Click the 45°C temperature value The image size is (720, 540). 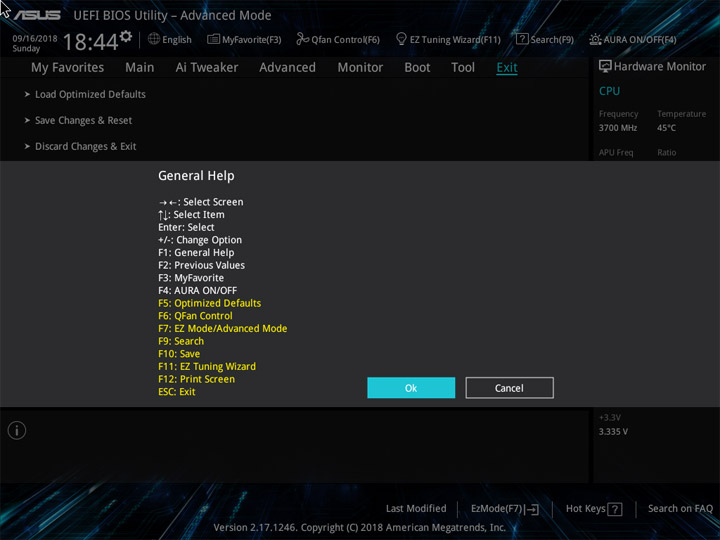pyautogui.click(x=666, y=128)
